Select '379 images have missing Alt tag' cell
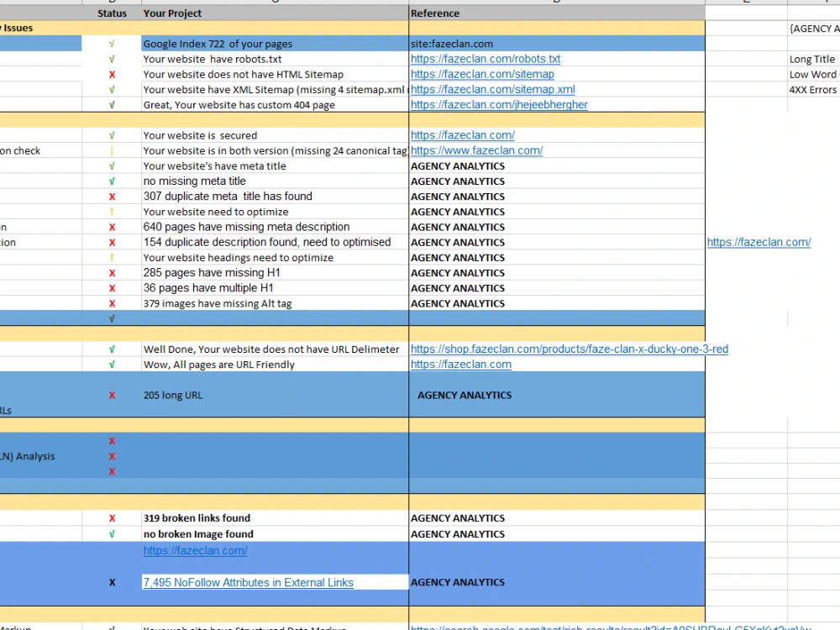The height and width of the screenshot is (630, 840). pos(275,303)
